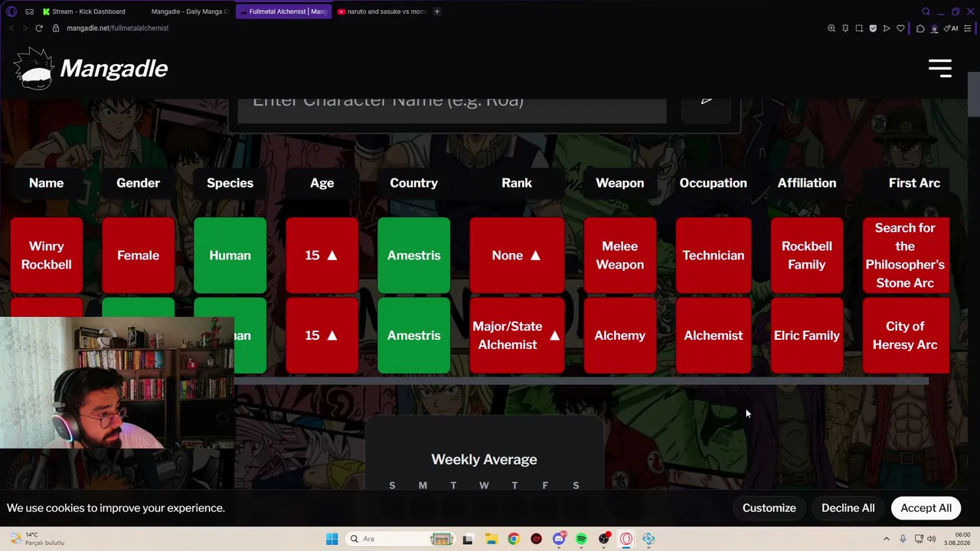Click the Major/State Alchemist rank cell
Image resolution: width=980 pixels, height=551 pixels.
[517, 336]
